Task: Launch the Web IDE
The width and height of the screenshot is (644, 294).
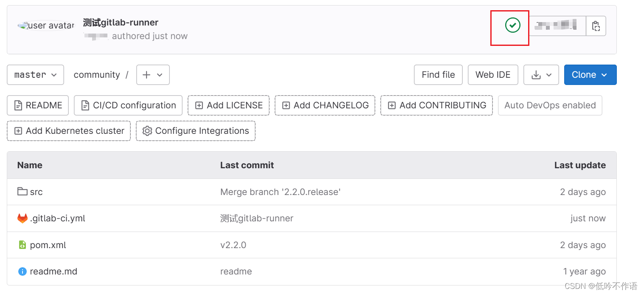Action: [x=493, y=74]
